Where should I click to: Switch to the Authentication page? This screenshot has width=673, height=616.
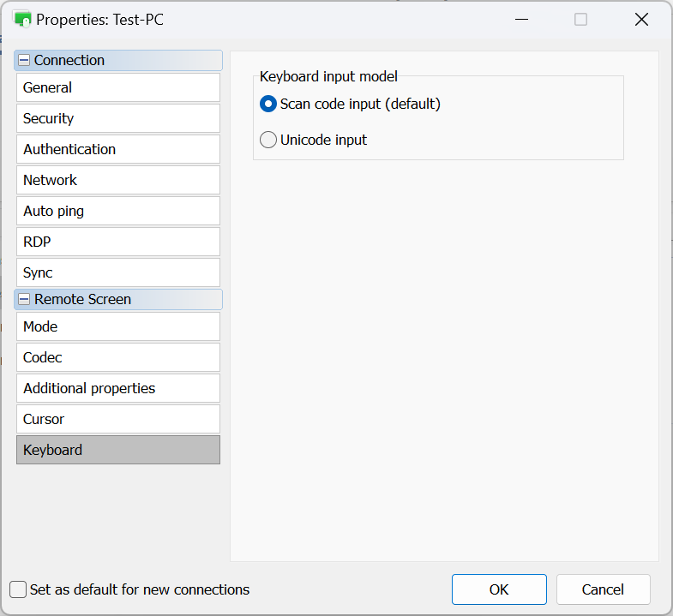[x=118, y=149]
